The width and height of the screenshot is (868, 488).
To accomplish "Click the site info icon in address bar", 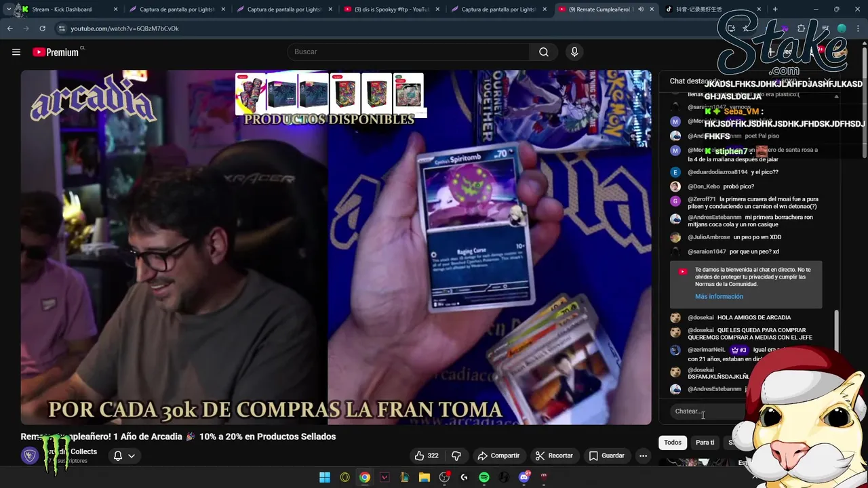I will point(62,28).
